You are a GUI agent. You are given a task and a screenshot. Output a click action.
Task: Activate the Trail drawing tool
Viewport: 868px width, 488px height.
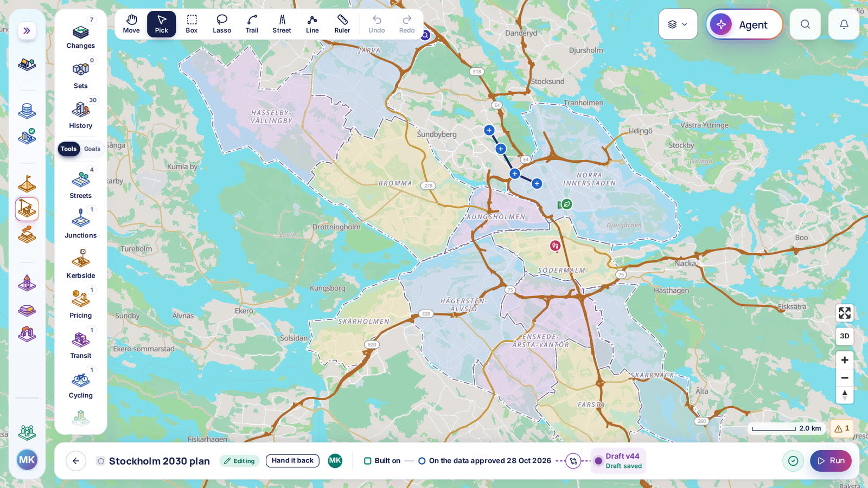tap(252, 24)
